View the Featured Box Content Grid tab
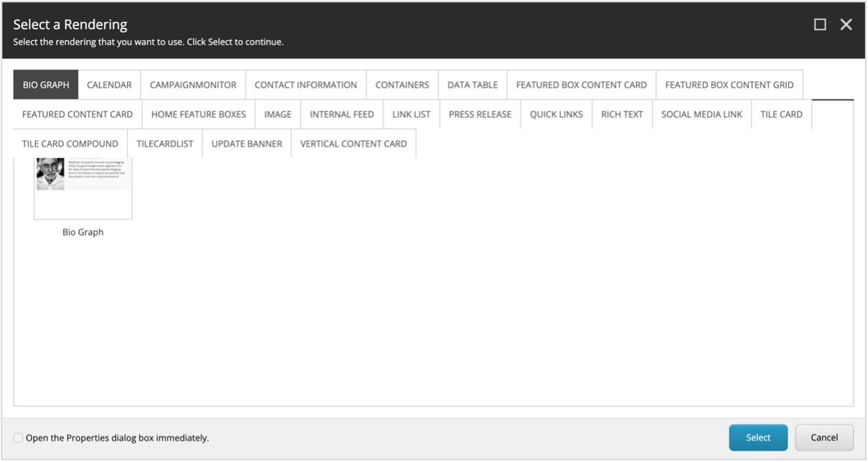Image resolution: width=868 pixels, height=462 pixels. (x=729, y=85)
